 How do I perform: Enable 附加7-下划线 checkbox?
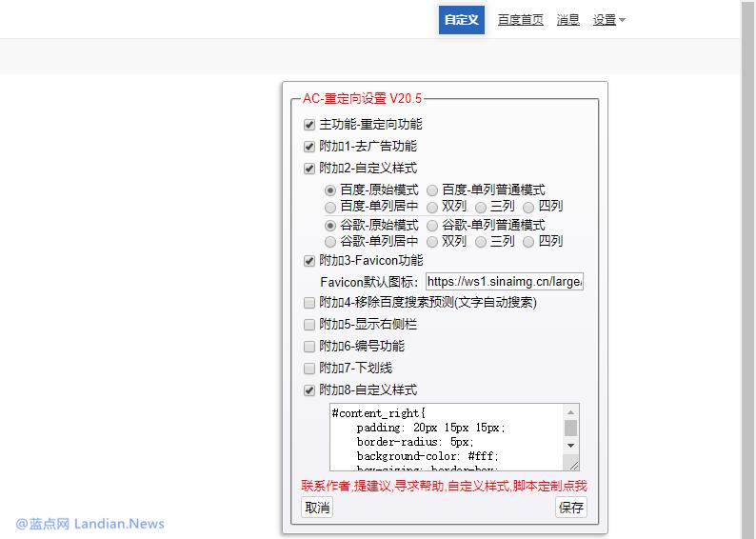pos(309,369)
